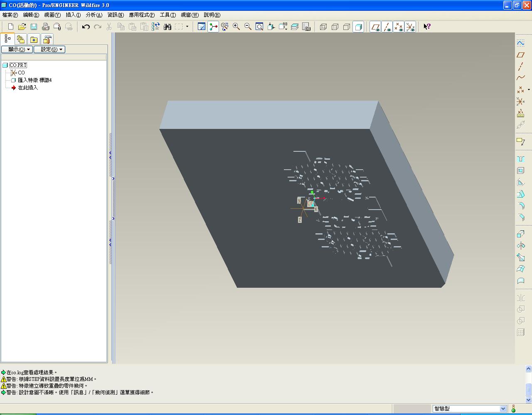This screenshot has width=532, height=415.
Task: Select the datum plane tool
Action: pos(520,54)
